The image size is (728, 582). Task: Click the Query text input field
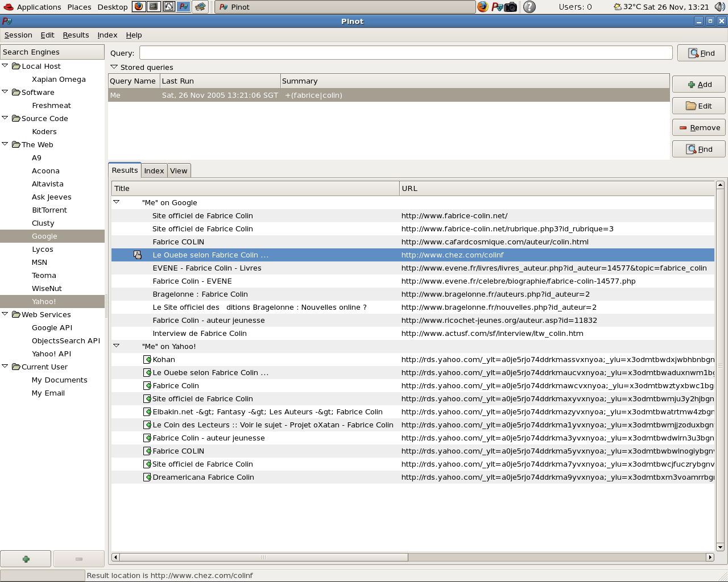406,53
